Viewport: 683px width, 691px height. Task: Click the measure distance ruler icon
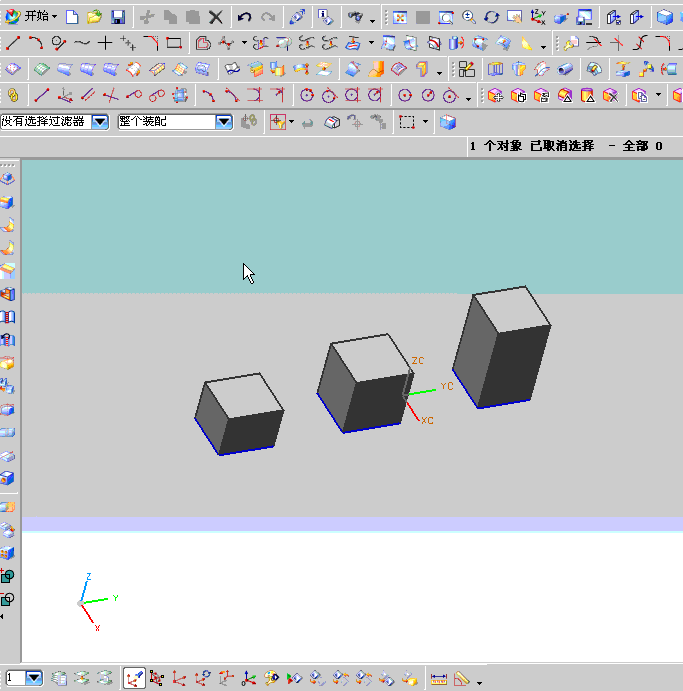[438, 679]
